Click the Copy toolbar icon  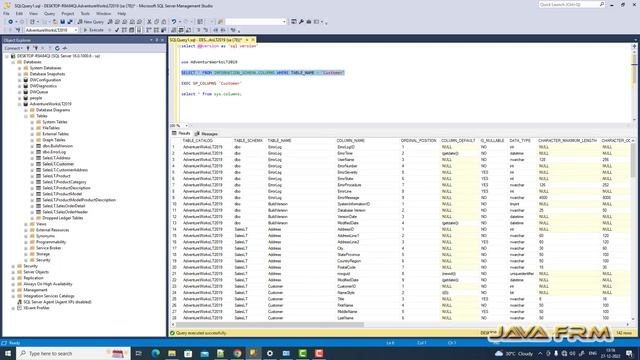point(157,22)
